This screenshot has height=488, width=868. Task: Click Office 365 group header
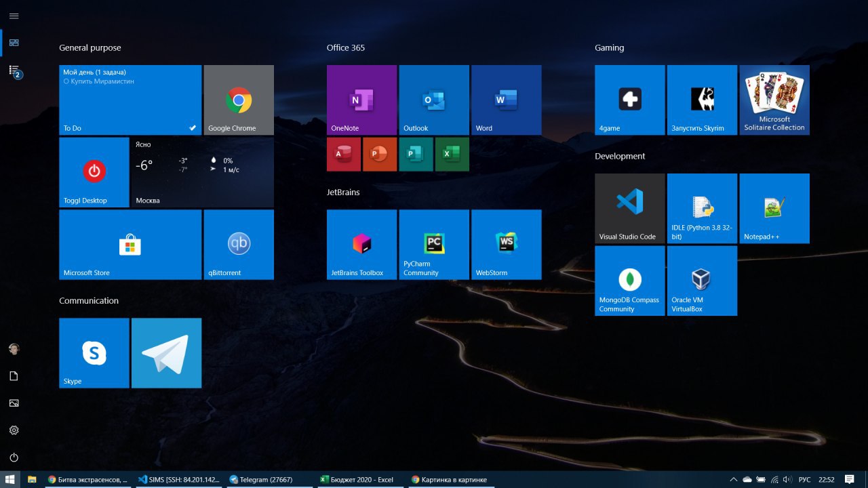click(x=346, y=48)
